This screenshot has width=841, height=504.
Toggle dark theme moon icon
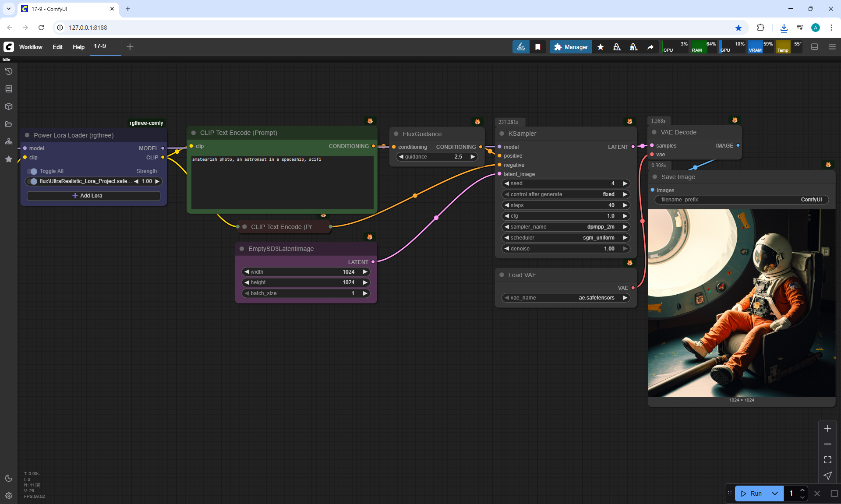(9, 478)
